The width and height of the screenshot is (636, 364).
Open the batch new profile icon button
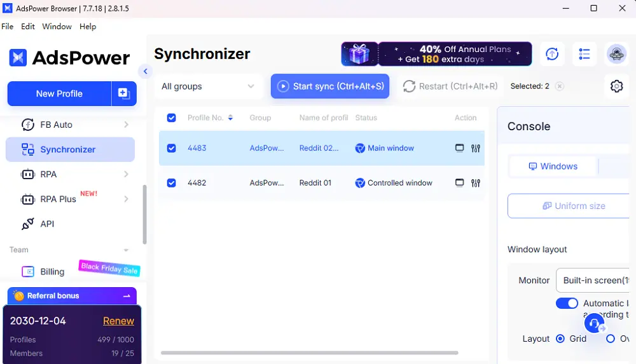coord(124,93)
